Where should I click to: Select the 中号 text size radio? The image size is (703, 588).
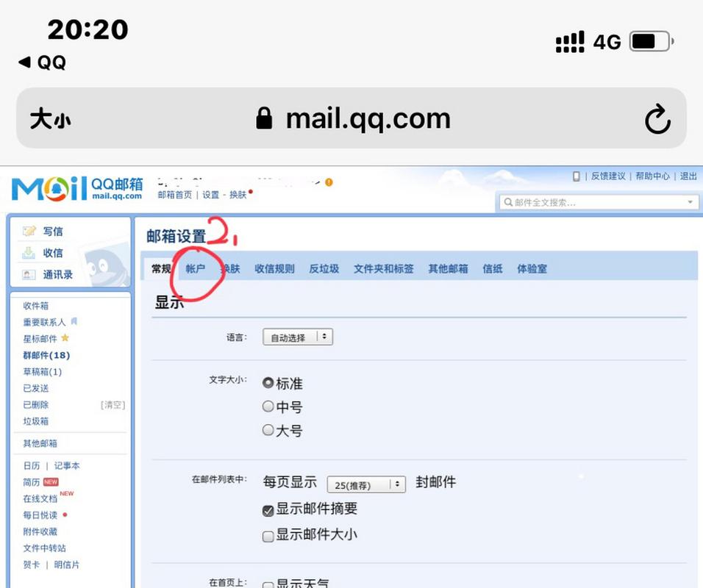click(268, 406)
